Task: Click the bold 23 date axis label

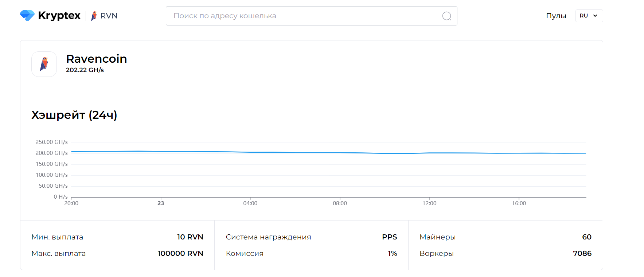Action: pyautogui.click(x=161, y=203)
